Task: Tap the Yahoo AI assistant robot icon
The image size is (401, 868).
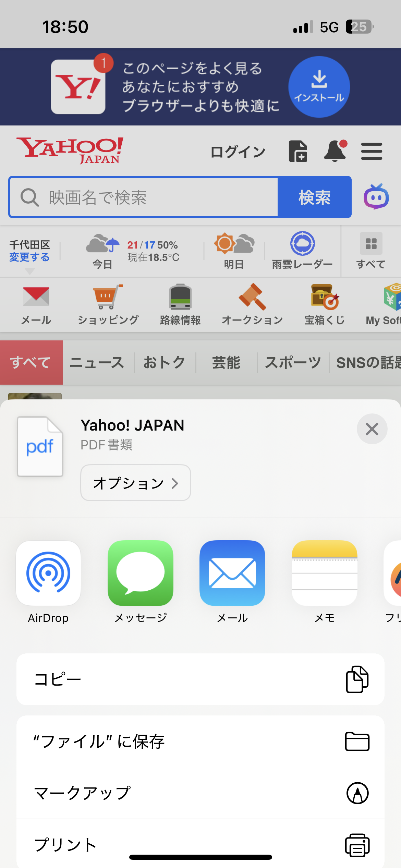Action: 376,197
